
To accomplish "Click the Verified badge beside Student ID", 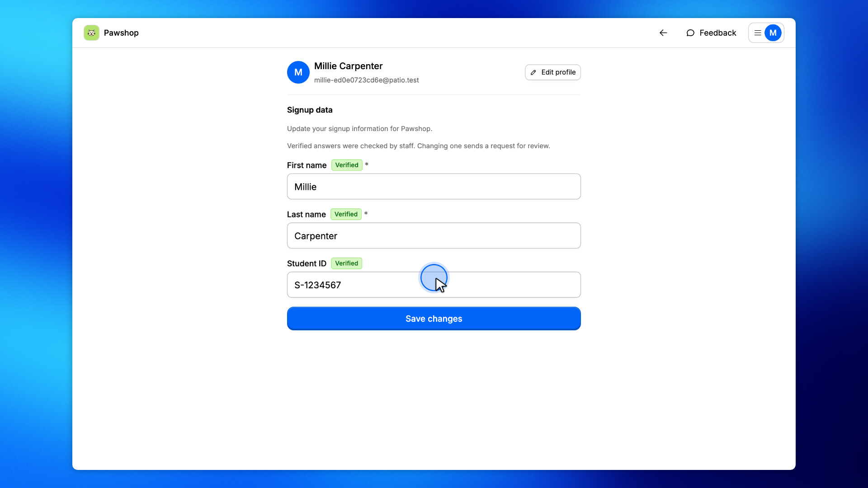I will 347,264.
